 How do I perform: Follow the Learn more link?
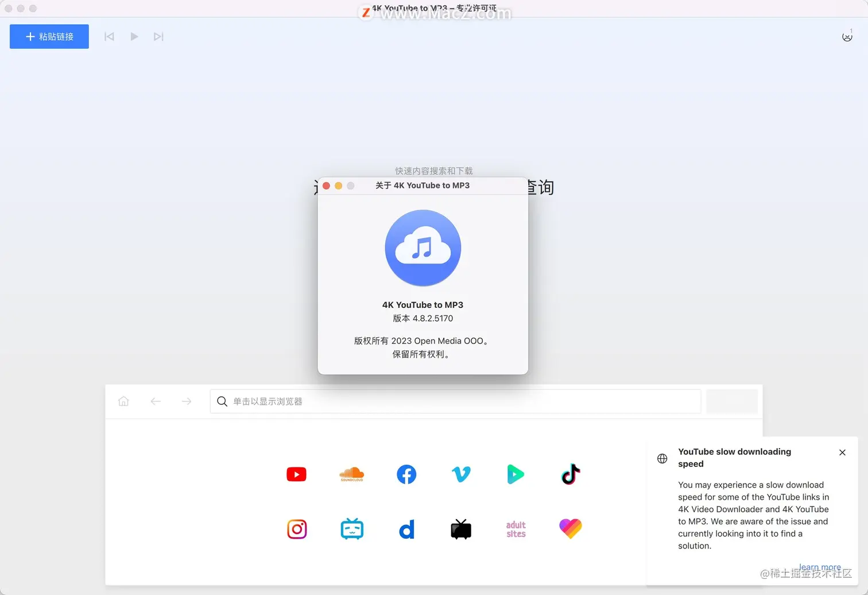point(820,567)
